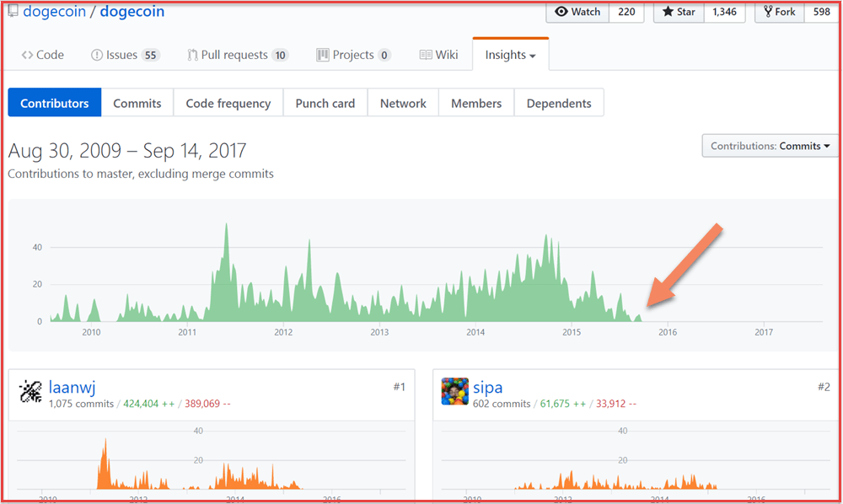
Task: Click sipa's avatar image
Action: click(455, 391)
